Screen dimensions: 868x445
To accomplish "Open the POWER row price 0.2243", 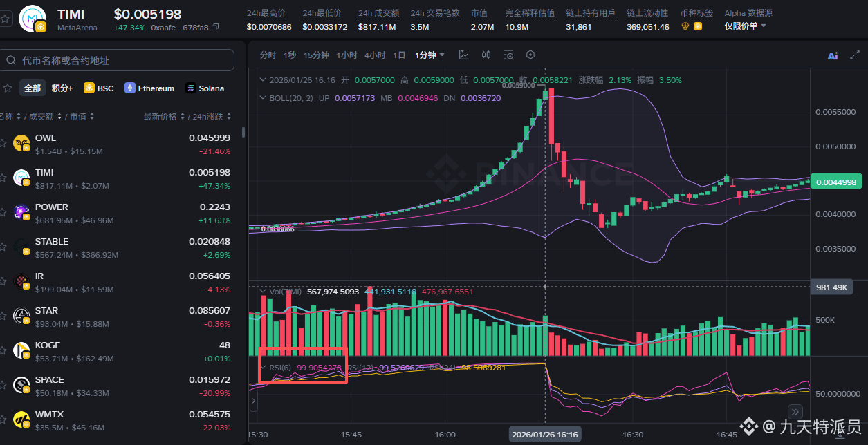I will coord(215,207).
